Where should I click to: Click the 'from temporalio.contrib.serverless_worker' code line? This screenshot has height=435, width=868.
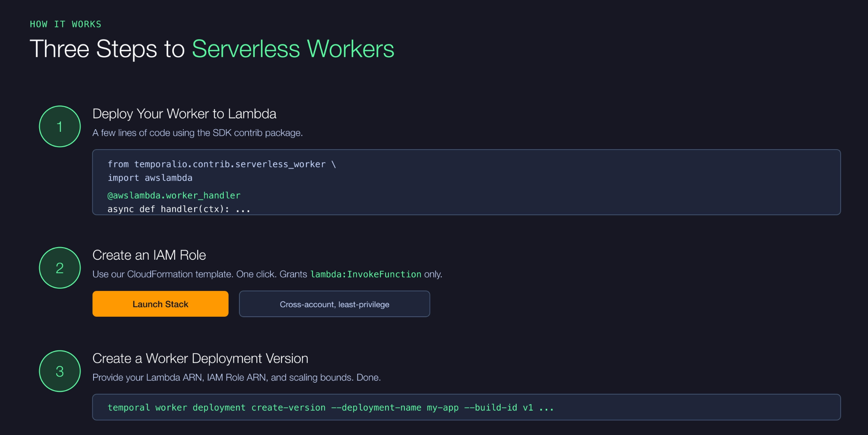222,164
